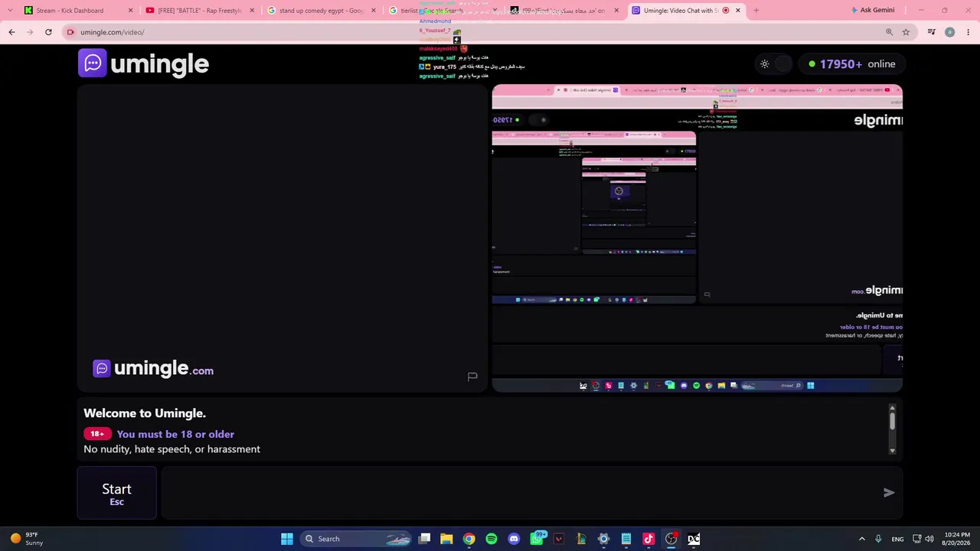Open Task View from the taskbar
This screenshot has width=980, height=551.
424,539
